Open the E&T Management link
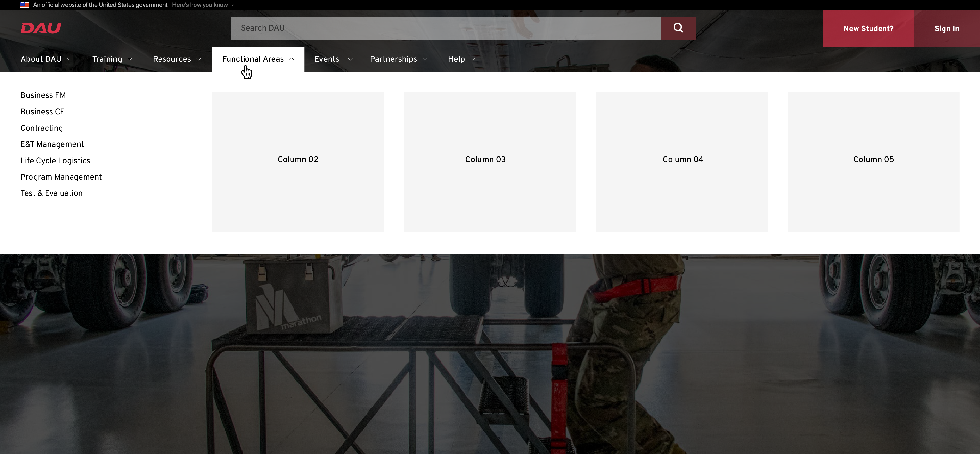 coord(52,144)
